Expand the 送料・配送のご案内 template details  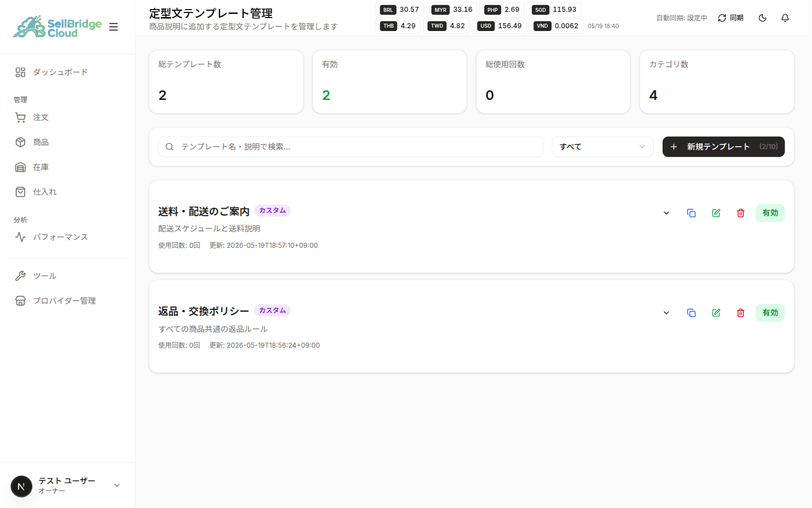click(x=667, y=213)
